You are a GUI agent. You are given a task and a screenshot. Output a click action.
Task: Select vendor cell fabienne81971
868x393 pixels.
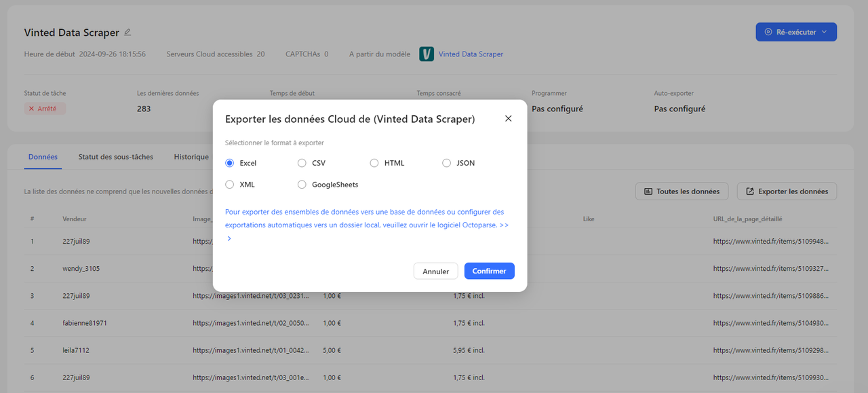pyautogui.click(x=85, y=323)
